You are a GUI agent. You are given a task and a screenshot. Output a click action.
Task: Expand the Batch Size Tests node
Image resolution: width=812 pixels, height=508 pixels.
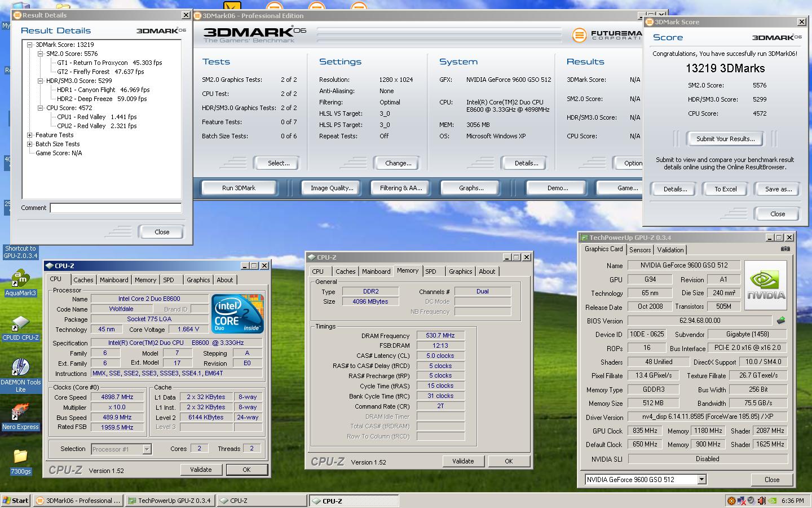pos(29,144)
